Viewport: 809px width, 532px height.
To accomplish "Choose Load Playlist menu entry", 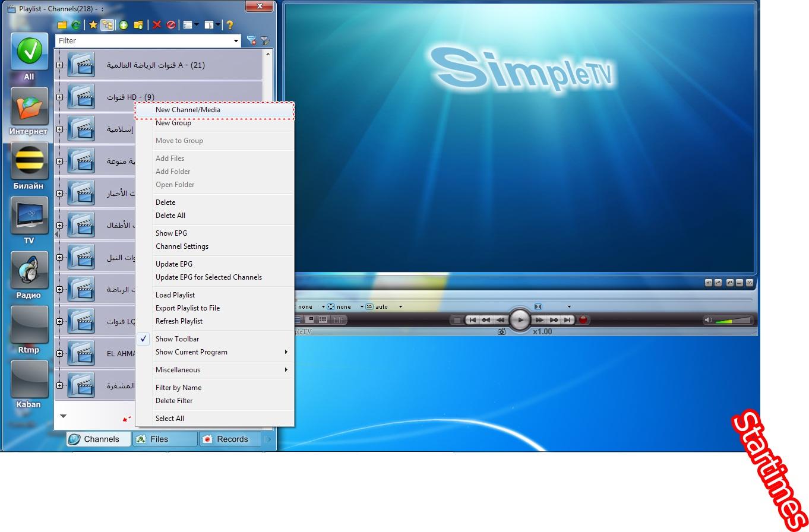I will [x=215, y=295].
